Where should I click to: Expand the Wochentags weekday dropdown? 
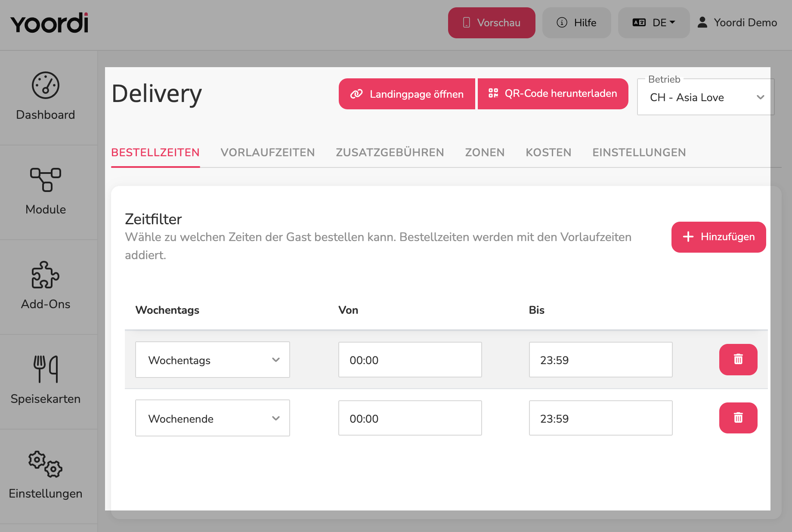click(213, 360)
